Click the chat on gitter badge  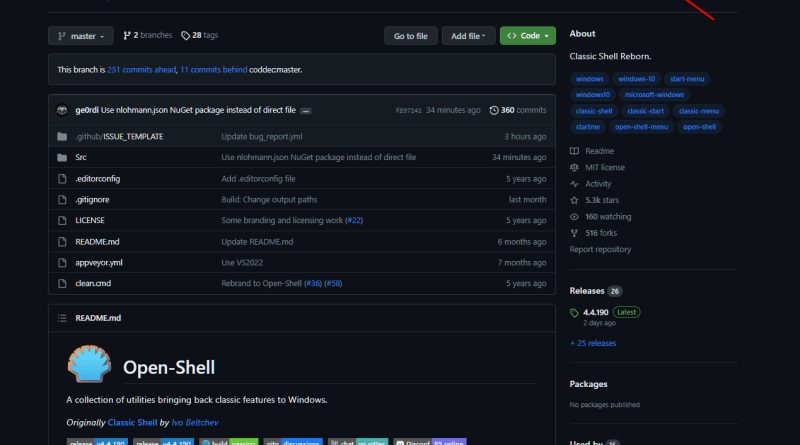(x=358, y=442)
